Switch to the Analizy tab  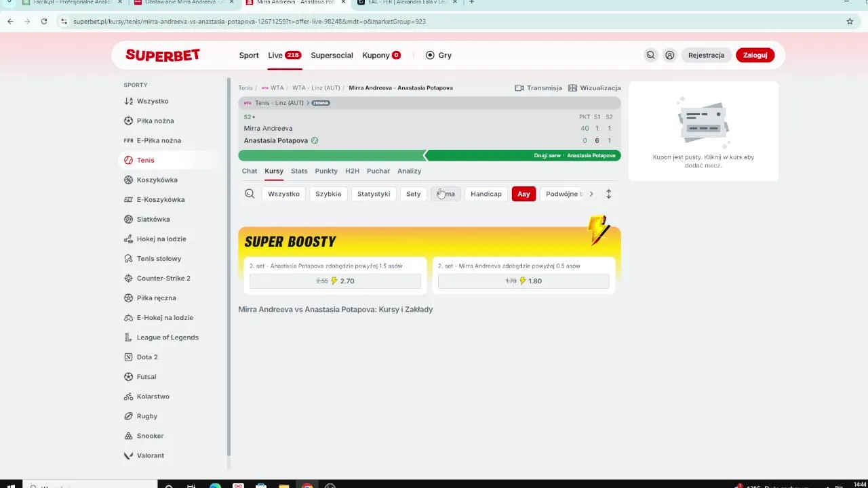click(x=409, y=171)
